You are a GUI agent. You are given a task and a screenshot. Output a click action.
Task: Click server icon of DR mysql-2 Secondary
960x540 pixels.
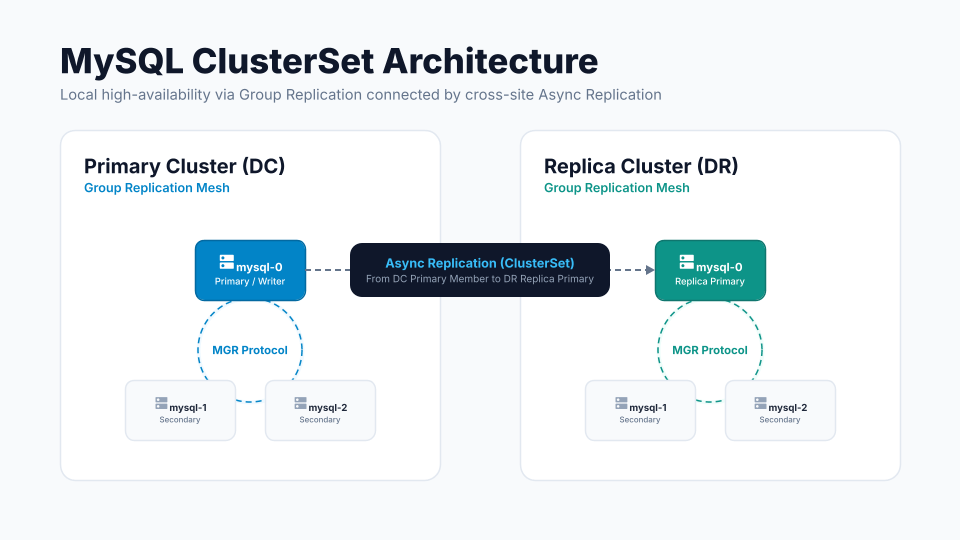tap(760, 403)
